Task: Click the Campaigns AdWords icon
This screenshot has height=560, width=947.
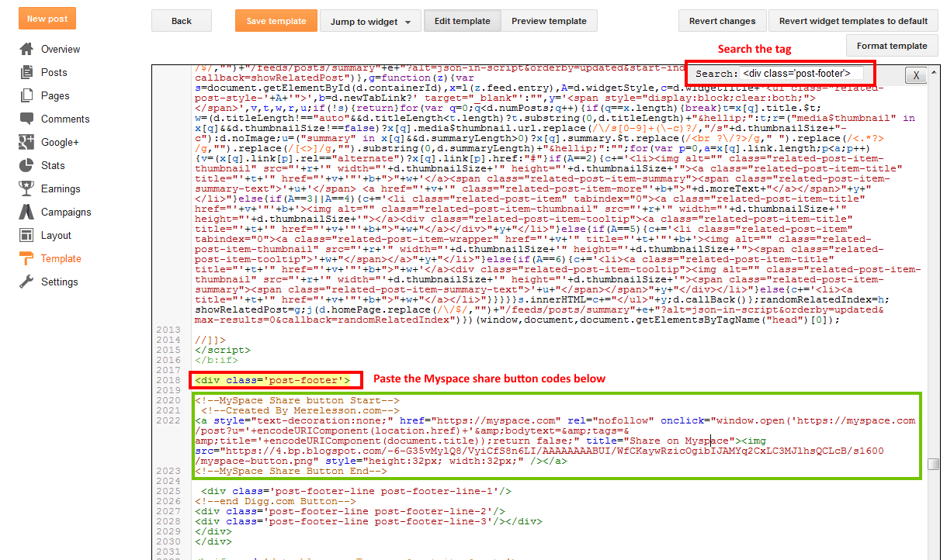Action: pos(26,212)
